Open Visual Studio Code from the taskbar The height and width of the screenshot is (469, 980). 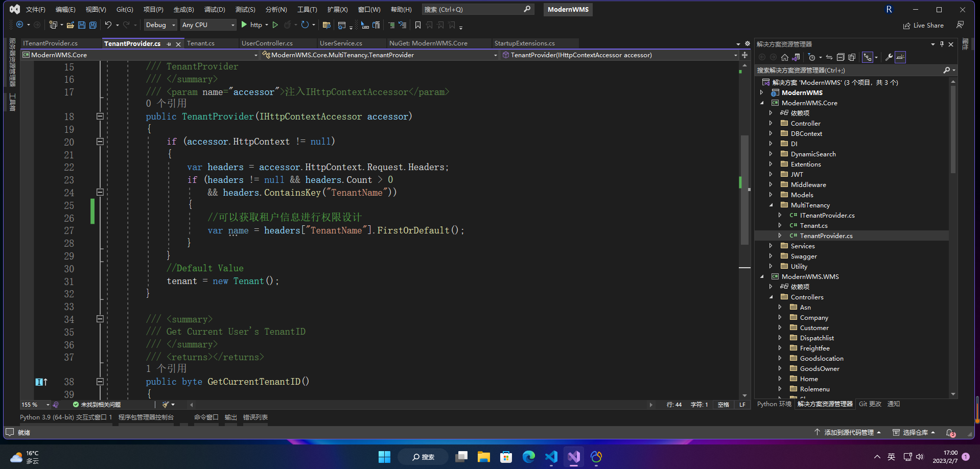click(x=551, y=456)
